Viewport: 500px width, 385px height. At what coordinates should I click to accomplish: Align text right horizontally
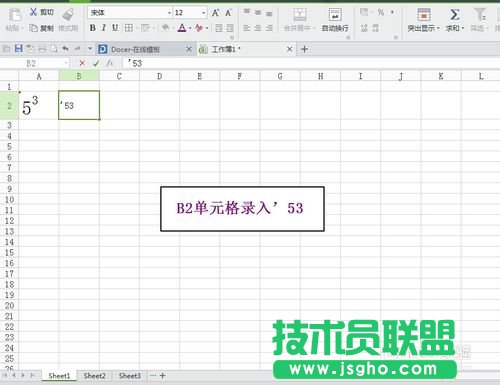point(269,28)
